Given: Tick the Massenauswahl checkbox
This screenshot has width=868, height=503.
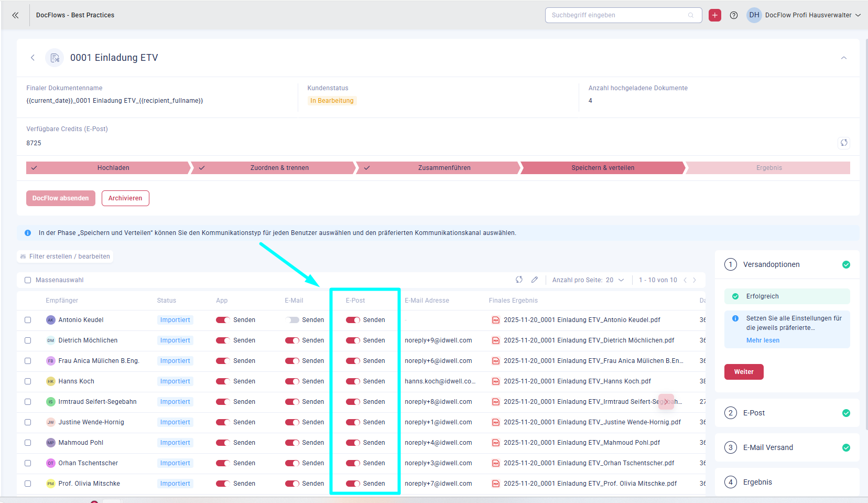Looking at the screenshot, I should 28,280.
